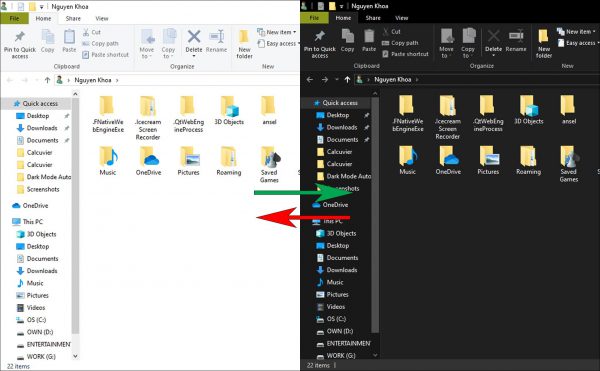
Task: Click Paste shortcut in light window
Action: pos(106,55)
